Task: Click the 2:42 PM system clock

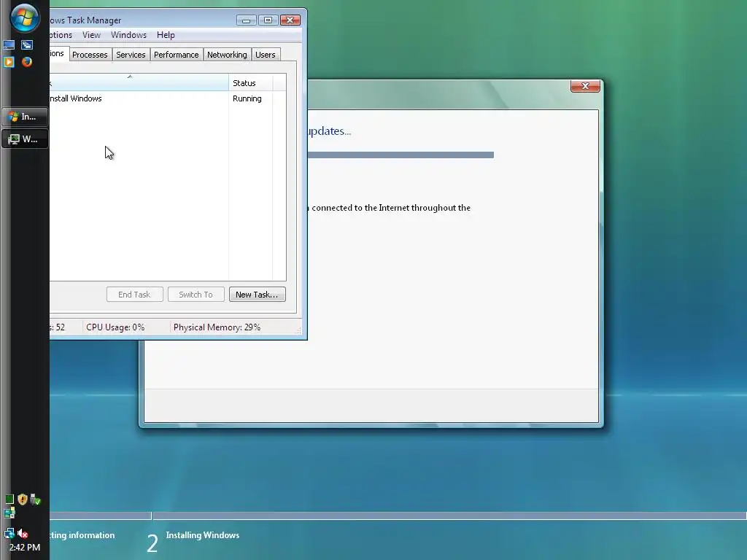Action: (25, 547)
